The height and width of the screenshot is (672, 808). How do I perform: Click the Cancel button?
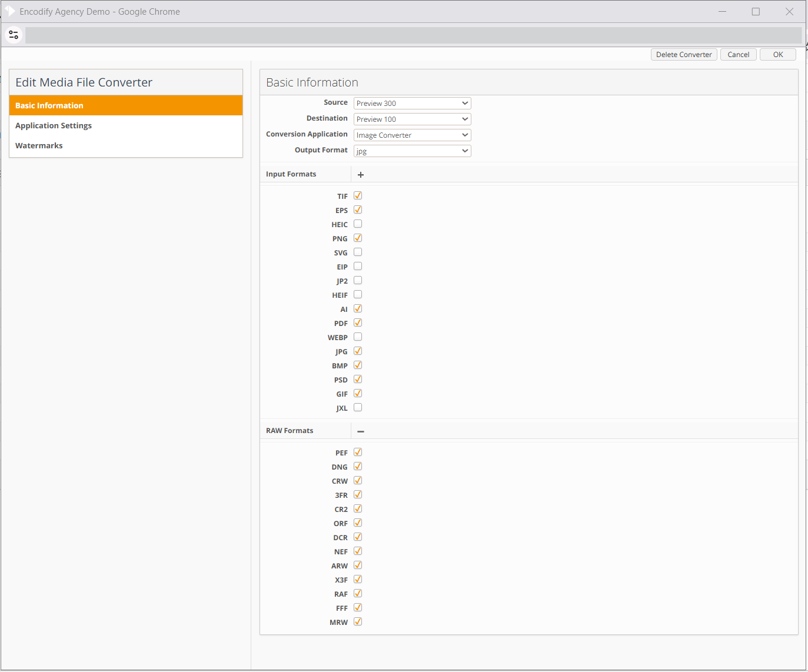click(739, 54)
